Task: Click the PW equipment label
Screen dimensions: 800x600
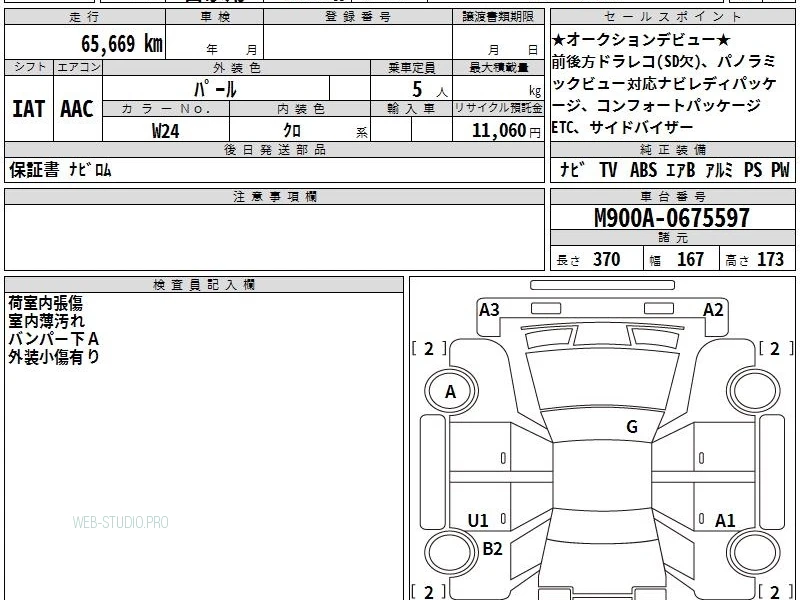Action: [780, 170]
